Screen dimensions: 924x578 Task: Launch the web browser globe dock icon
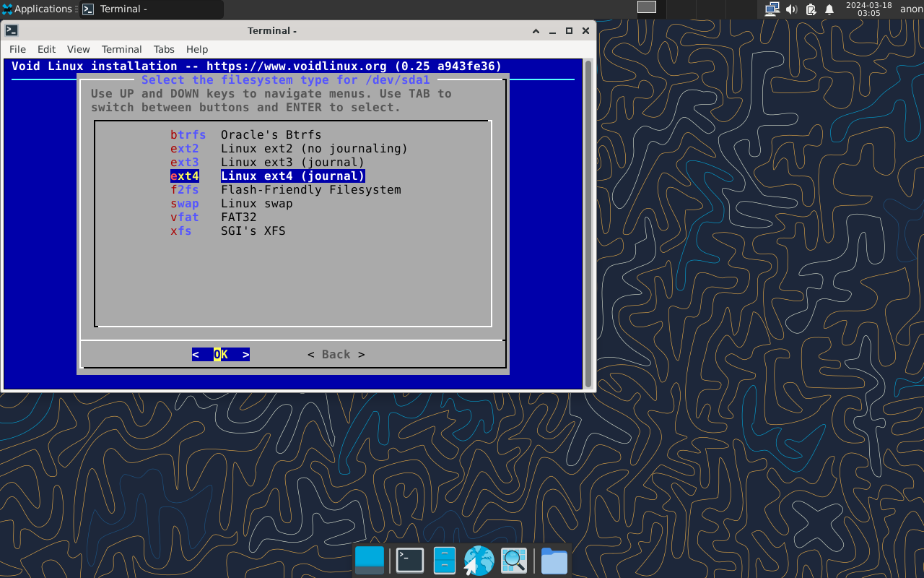click(x=479, y=561)
